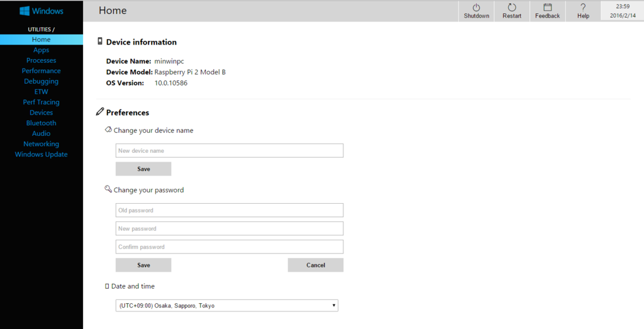The height and width of the screenshot is (329, 644).
Task: Focus the New device name field
Action: (x=230, y=151)
